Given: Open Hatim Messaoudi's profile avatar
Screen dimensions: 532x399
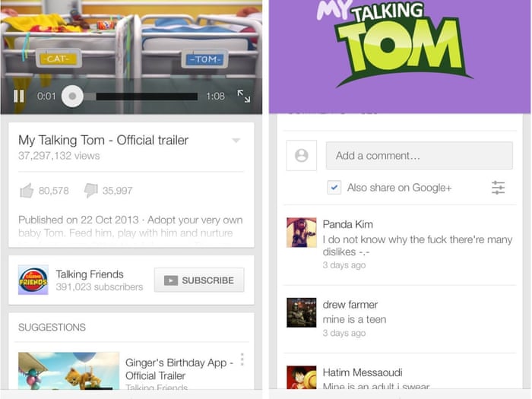Looking at the screenshot, I should point(301,378).
